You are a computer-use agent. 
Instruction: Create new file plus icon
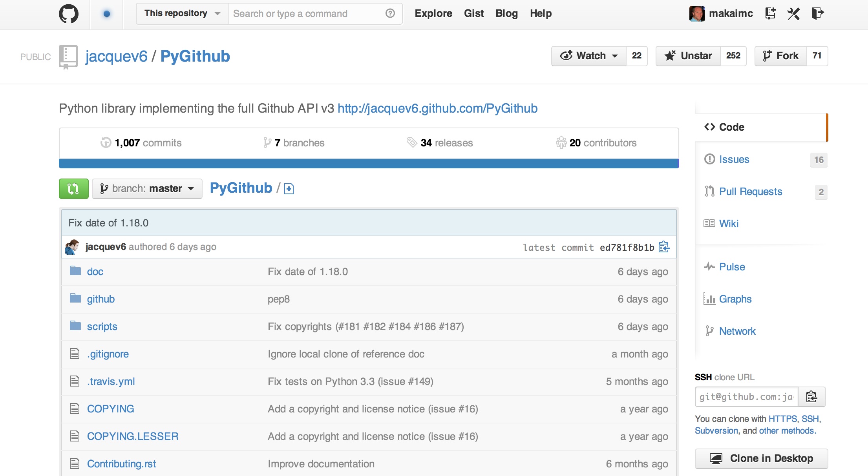pos(289,189)
